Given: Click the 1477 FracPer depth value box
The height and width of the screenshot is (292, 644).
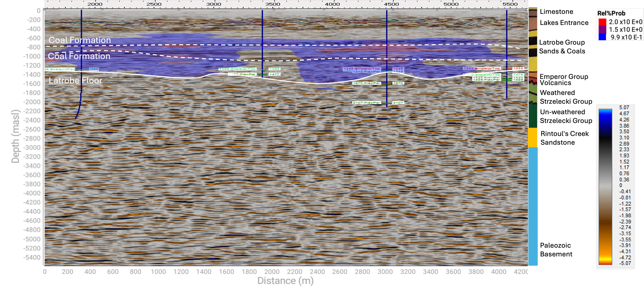Looking at the screenshot, I should (274, 74).
